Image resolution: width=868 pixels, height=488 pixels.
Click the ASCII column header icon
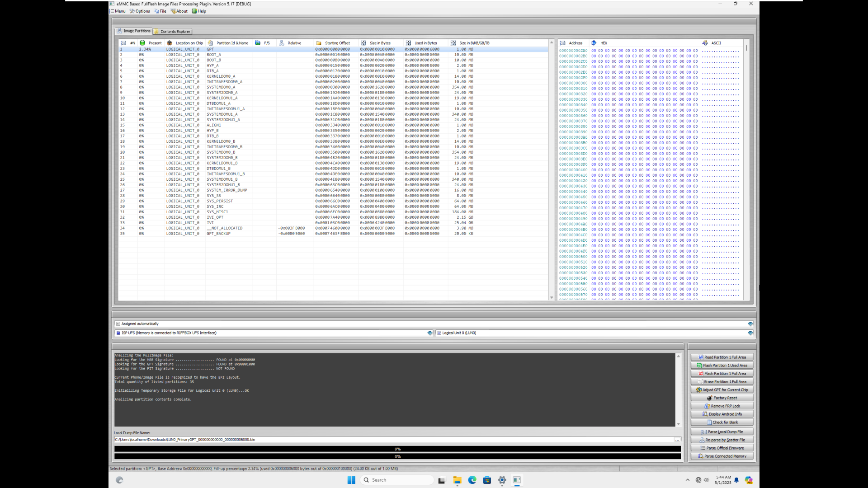coord(705,43)
